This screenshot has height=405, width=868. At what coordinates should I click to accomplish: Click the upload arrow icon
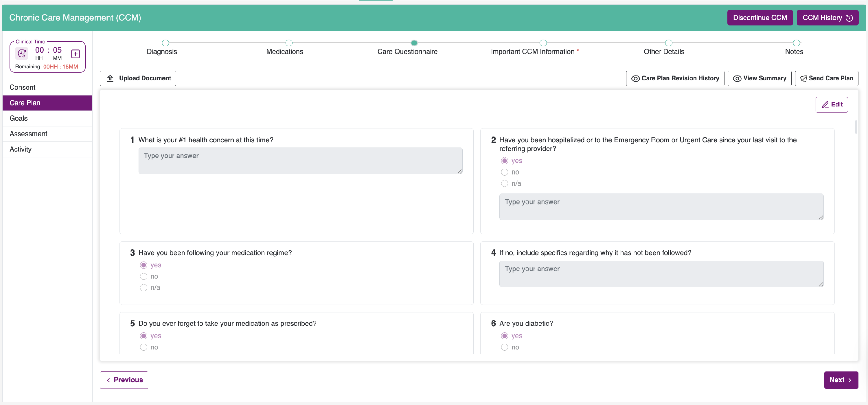point(110,78)
